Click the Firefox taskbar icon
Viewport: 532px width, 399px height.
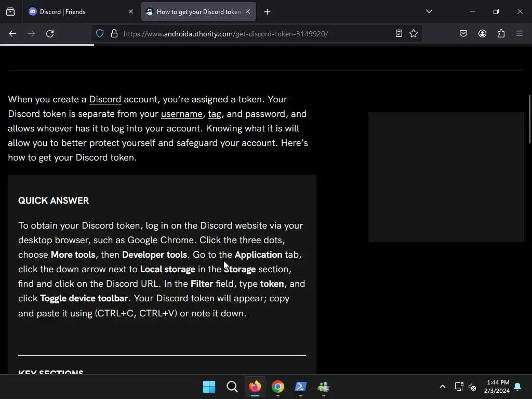click(x=255, y=387)
